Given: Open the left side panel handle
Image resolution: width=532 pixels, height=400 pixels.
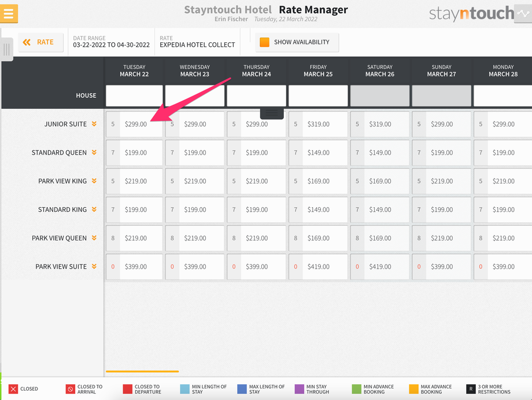Looking at the screenshot, I should 6,50.
